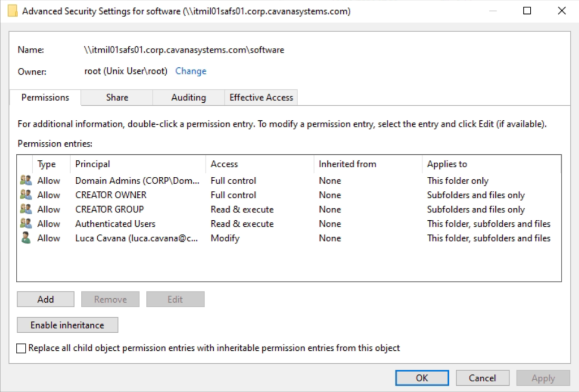Open the Effective Access tab
This screenshot has width=579, height=392.
point(261,97)
